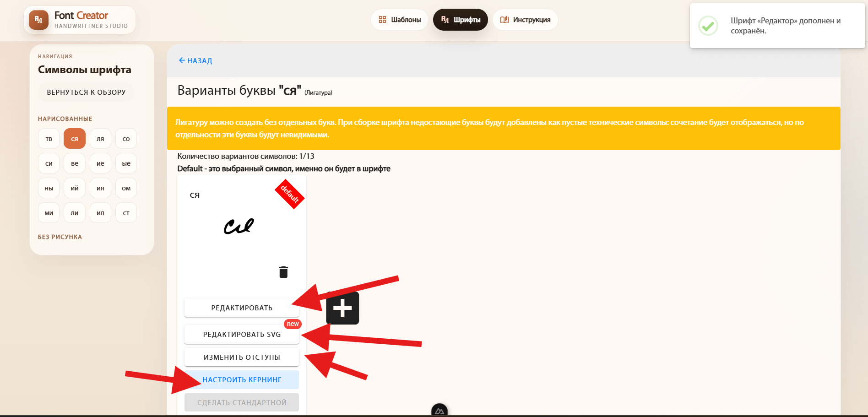Screen dimensions: 868x417
Task: Select the 'ил' ligature chip
Action: coord(100,213)
